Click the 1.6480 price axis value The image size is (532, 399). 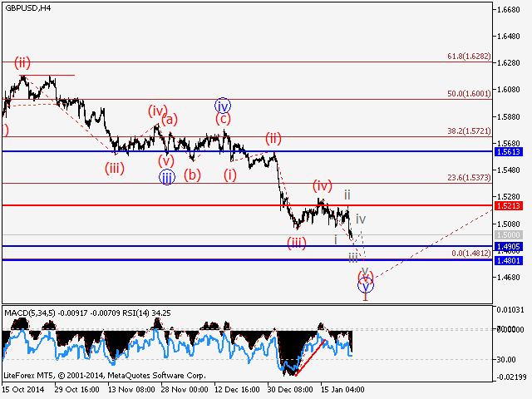click(x=508, y=37)
